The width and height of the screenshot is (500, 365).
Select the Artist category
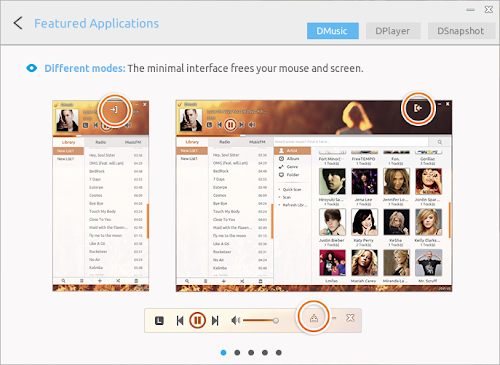tap(292, 151)
